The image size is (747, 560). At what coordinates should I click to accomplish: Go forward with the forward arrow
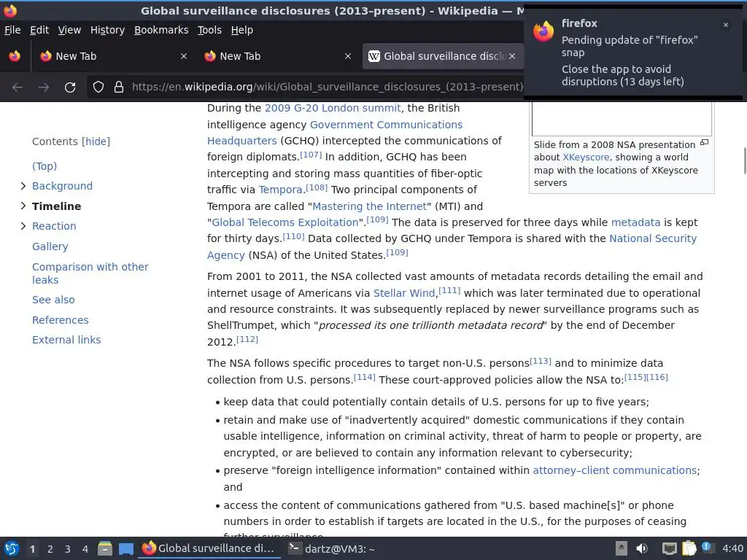pyautogui.click(x=44, y=87)
